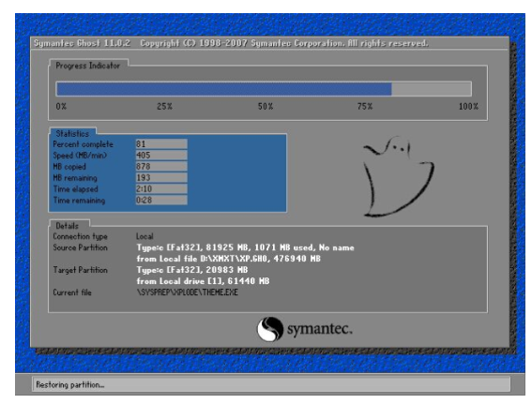
Task: Click the 'Time remaining' label
Action: pyautogui.click(x=79, y=201)
